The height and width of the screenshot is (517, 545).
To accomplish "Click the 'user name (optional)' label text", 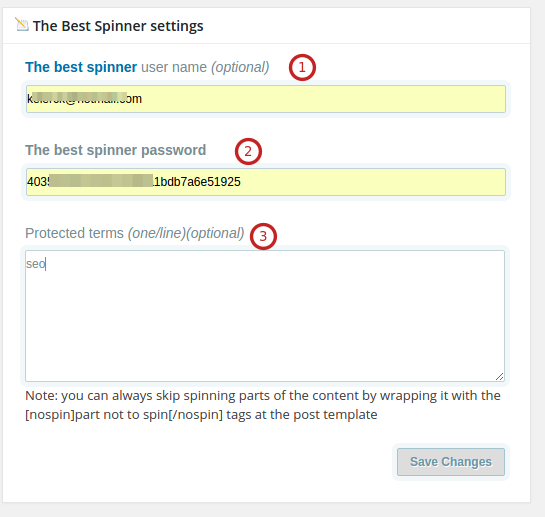I will point(205,67).
